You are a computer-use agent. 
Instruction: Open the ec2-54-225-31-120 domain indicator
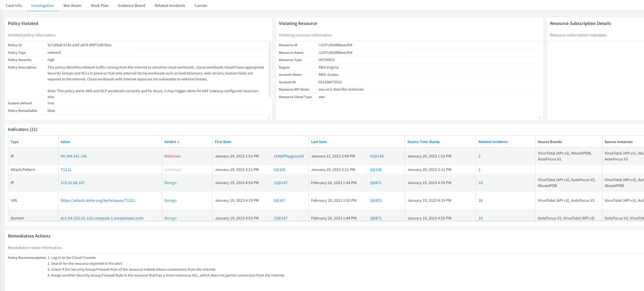[x=102, y=218]
